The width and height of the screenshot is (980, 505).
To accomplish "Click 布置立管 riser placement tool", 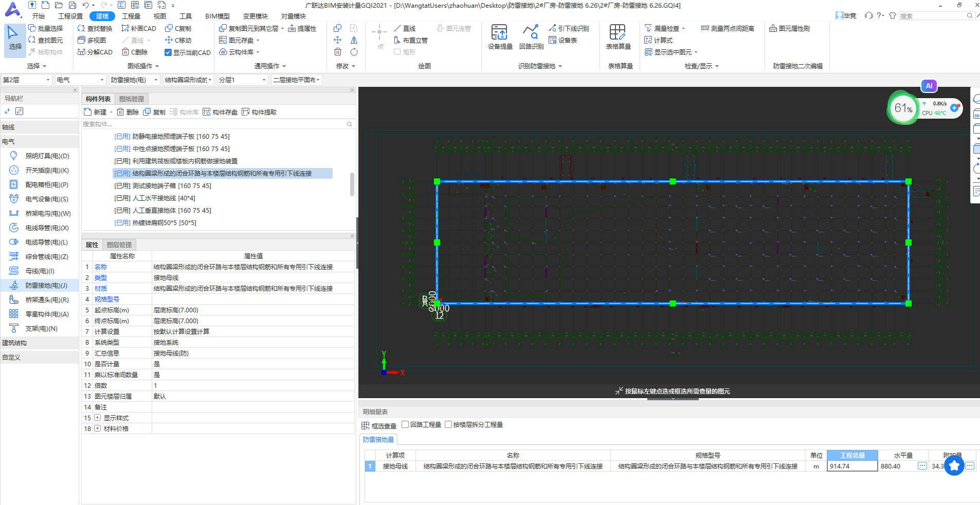I will (x=410, y=40).
